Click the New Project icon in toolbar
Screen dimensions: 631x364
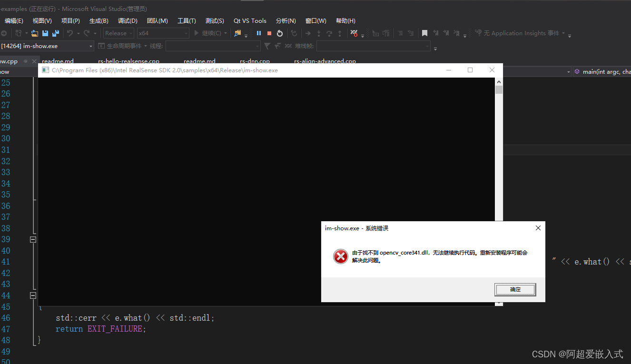[18, 33]
